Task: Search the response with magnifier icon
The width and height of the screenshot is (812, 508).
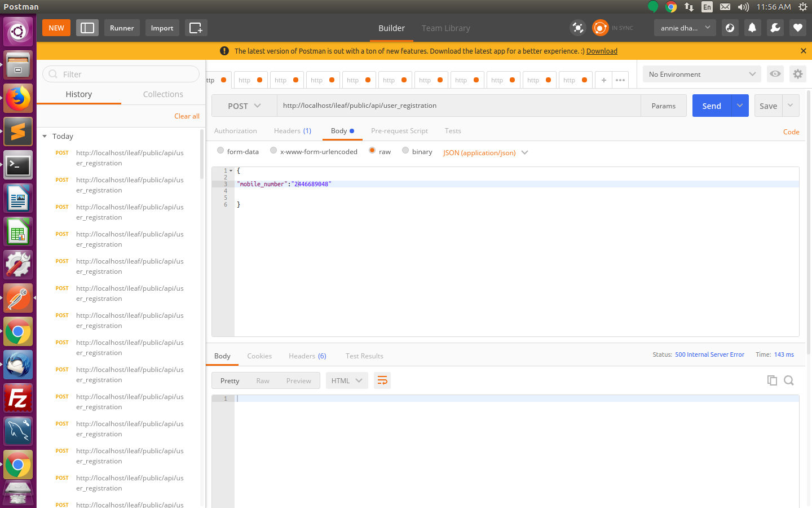Action: click(789, 380)
